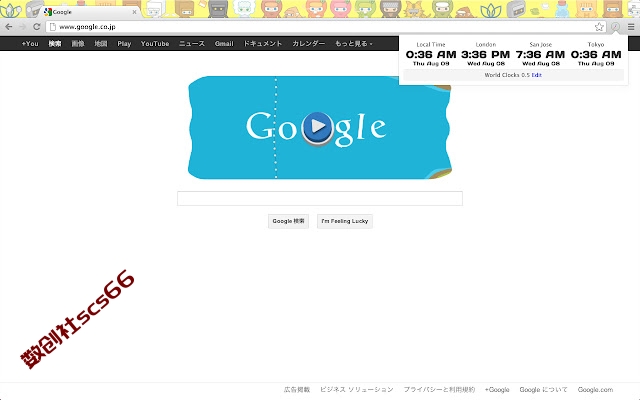Open the プライバシーと利用規約 footer link
640x400 pixels.
[x=439, y=390]
